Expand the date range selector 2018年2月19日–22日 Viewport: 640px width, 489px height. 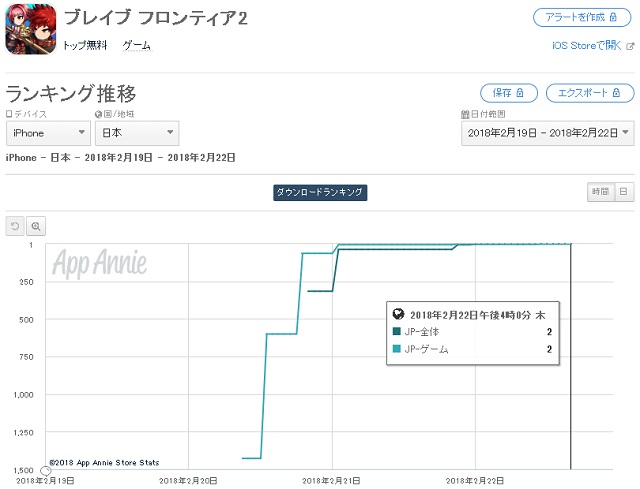[x=548, y=133]
